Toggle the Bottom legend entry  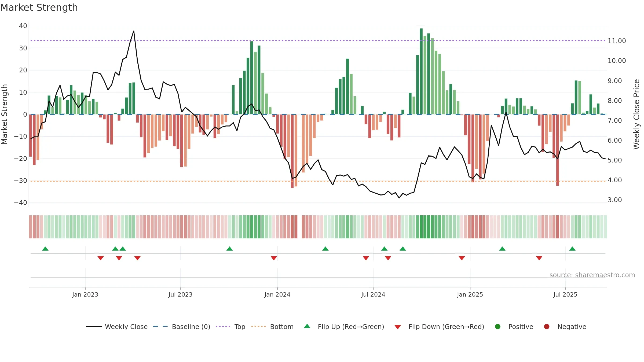pos(272,327)
